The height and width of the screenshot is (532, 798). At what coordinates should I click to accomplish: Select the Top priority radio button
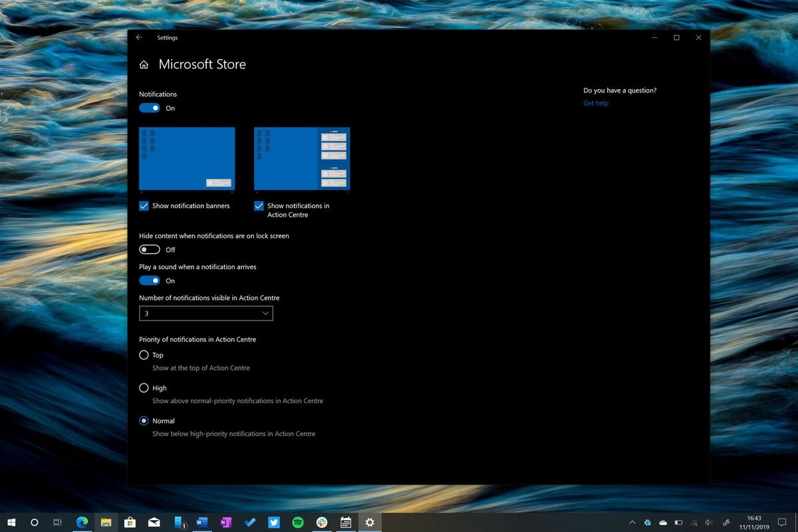pos(144,354)
